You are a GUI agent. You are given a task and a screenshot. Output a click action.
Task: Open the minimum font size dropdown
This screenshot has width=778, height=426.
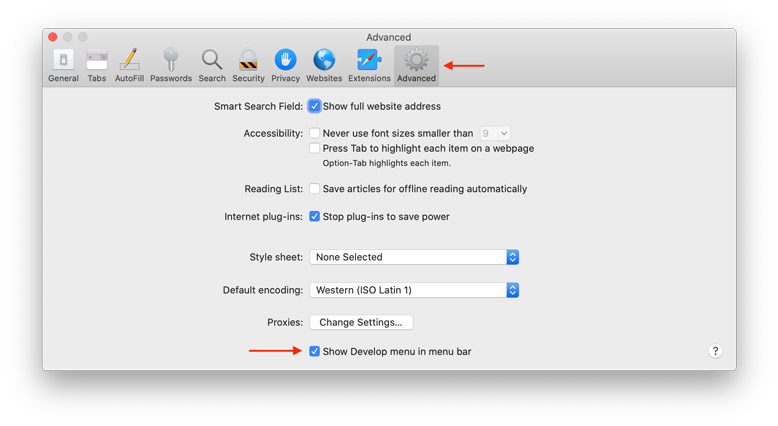point(495,133)
